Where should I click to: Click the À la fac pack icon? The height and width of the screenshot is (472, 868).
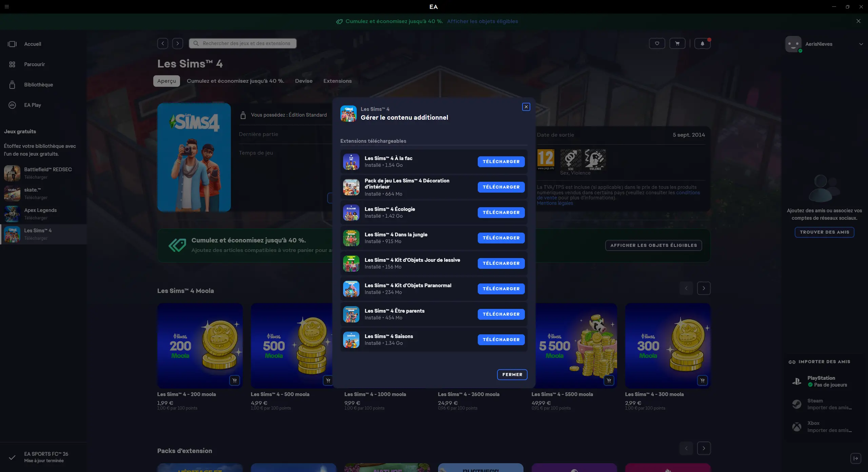[351, 162]
